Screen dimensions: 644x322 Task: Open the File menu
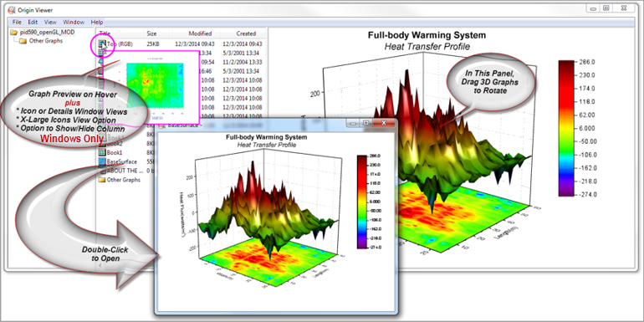[x=17, y=23]
